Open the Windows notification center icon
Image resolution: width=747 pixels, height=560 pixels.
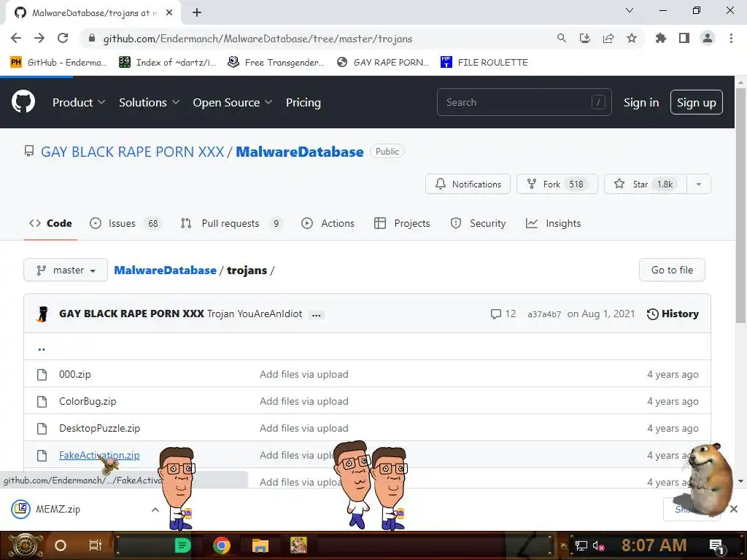click(717, 545)
